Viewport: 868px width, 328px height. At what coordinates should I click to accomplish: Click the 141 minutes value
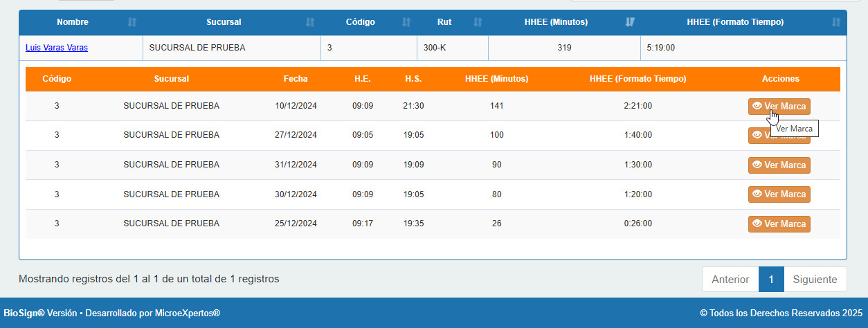496,106
